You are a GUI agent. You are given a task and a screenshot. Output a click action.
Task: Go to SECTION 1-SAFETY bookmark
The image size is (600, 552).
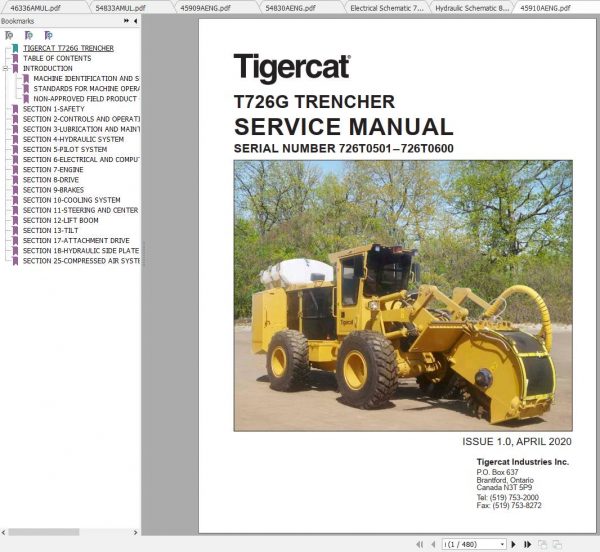pyautogui.click(x=54, y=109)
